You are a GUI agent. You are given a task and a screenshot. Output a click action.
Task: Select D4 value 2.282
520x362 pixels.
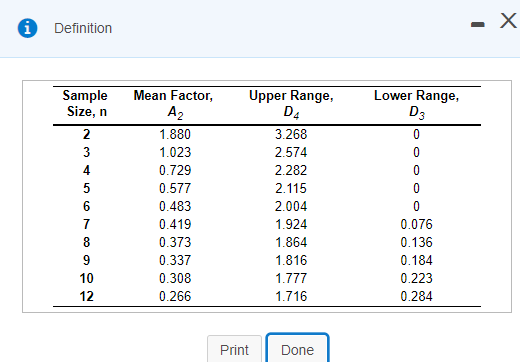coord(291,171)
